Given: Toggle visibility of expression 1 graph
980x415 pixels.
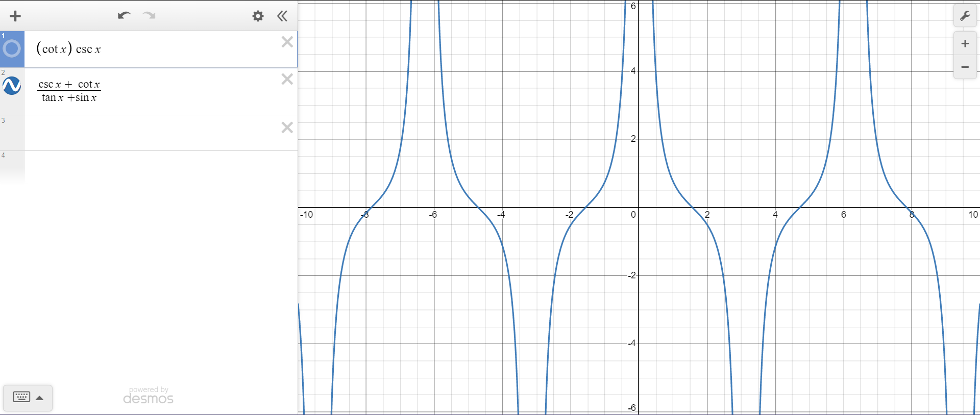Looking at the screenshot, I should (x=12, y=49).
